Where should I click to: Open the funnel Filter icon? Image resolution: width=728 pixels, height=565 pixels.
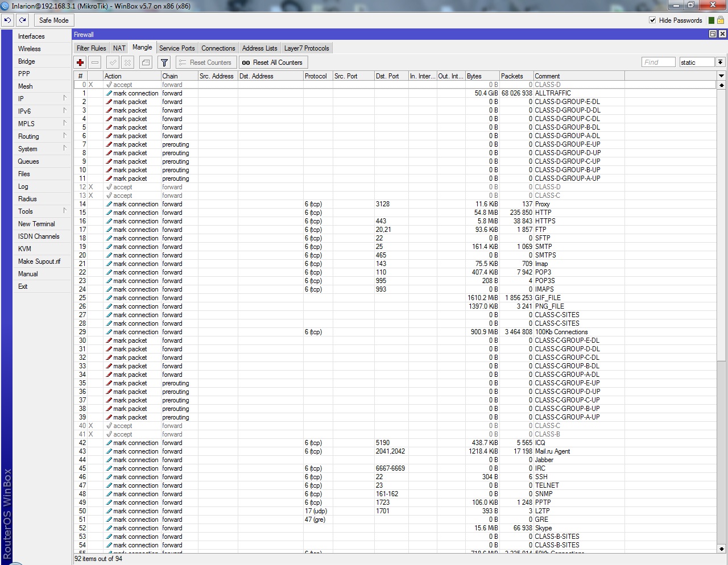pos(164,63)
